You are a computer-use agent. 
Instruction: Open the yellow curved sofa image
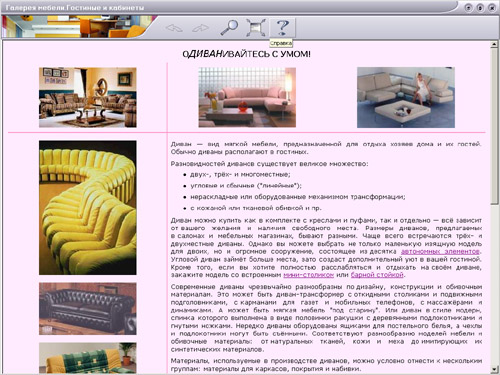pos(88,208)
